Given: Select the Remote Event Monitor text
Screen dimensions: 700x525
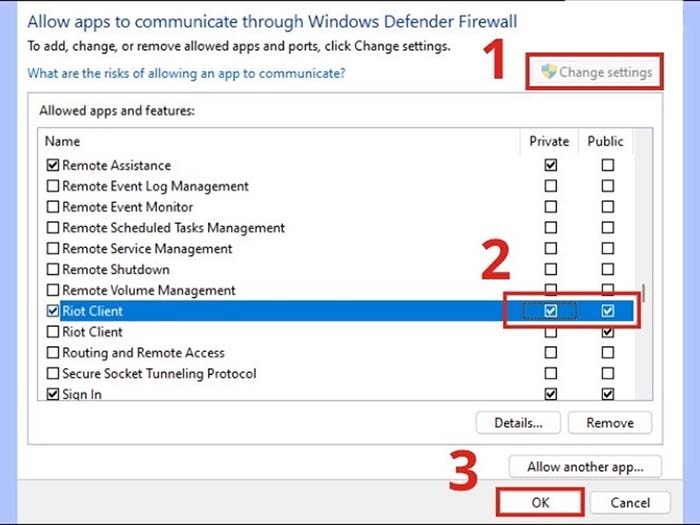Looking at the screenshot, I should [x=128, y=207].
